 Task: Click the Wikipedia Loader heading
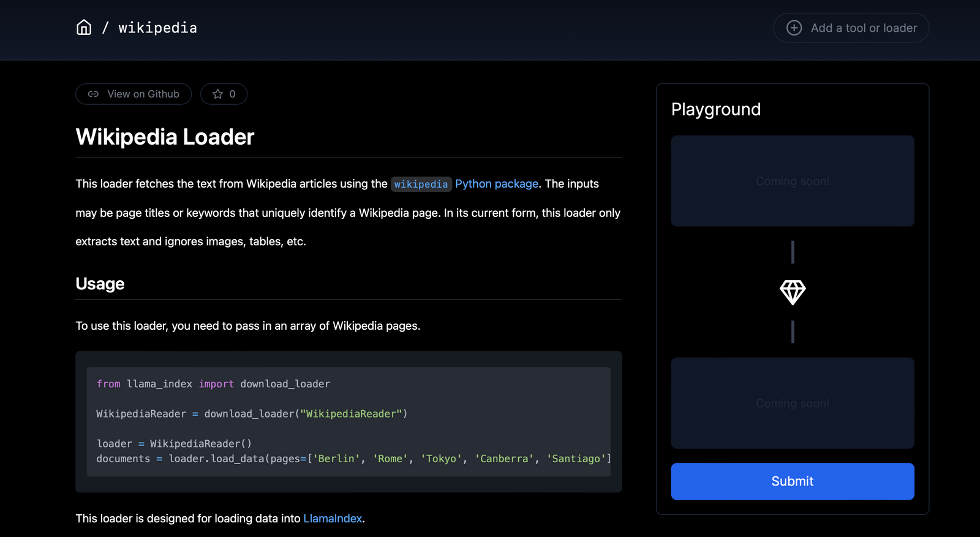click(165, 137)
